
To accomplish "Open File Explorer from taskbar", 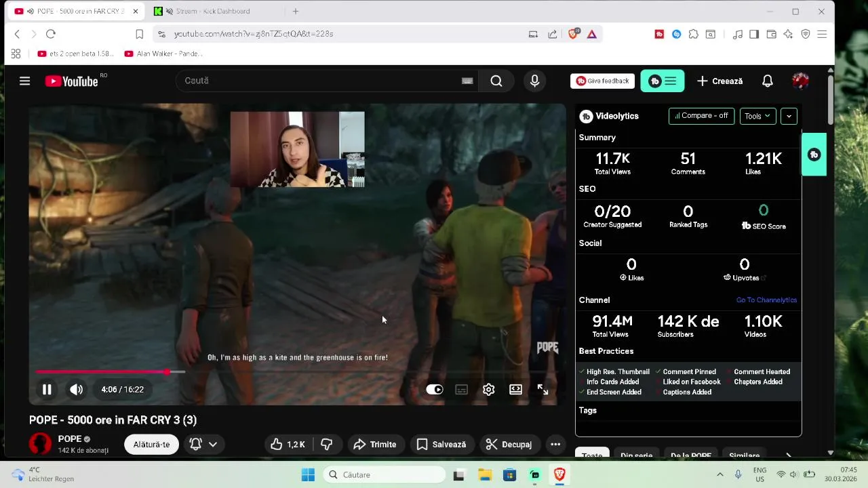I will coord(484,474).
